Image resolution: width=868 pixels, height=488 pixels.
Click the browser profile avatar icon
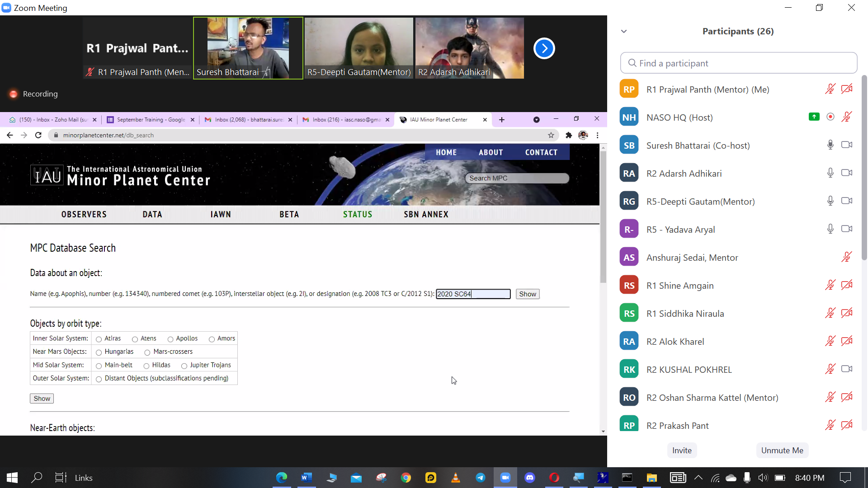[x=583, y=135]
